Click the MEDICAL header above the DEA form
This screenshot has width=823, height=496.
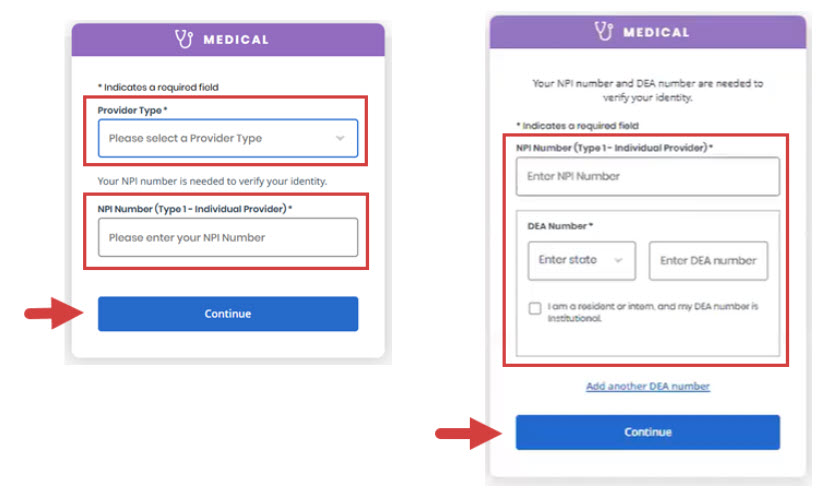656,32
